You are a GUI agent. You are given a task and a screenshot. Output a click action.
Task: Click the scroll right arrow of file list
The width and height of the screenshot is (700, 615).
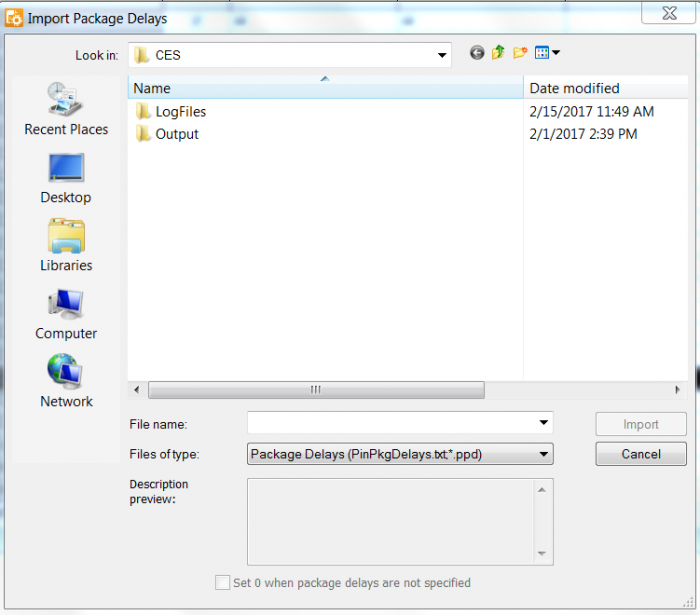pyautogui.click(x=677, y=390)
